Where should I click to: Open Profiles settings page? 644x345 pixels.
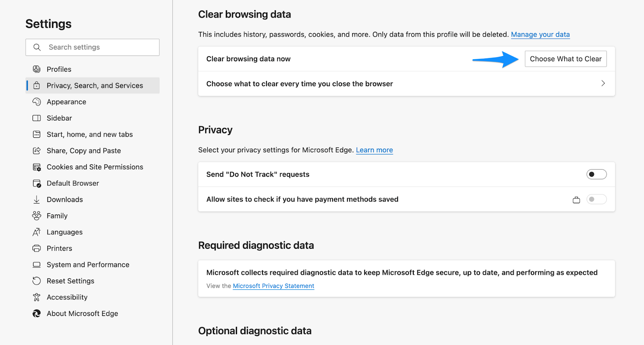pyautogui.click(x=93, y=69)
